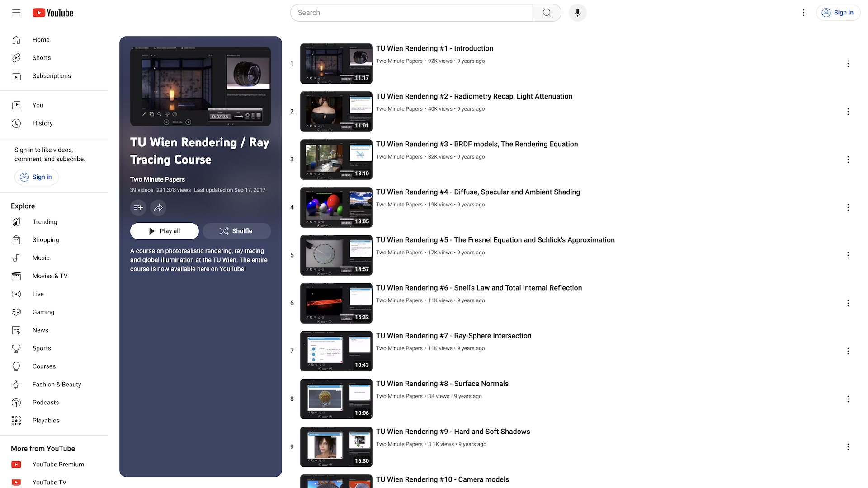Click Sign in at top right
This screenshot has width=868, height=488.
click(x=838, y=13)
